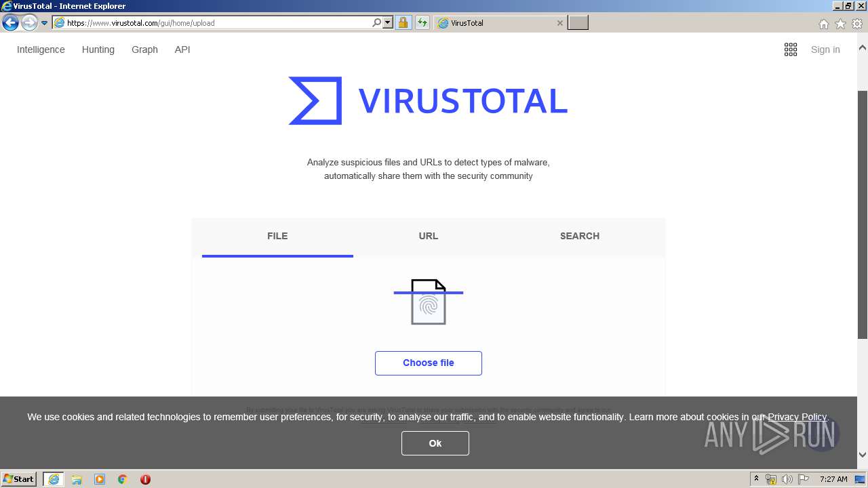Click the tray monitor icon beside the clock
868x488 pixels.
(860, 479)
